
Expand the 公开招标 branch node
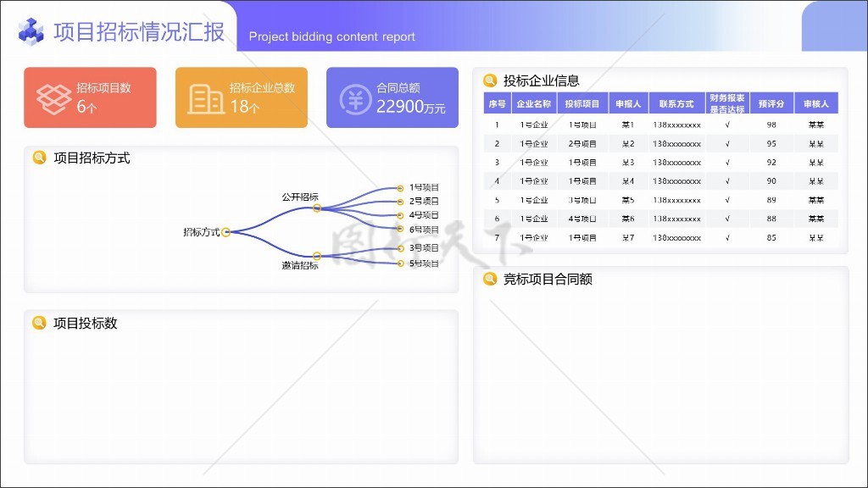click(x=316, y=208)
